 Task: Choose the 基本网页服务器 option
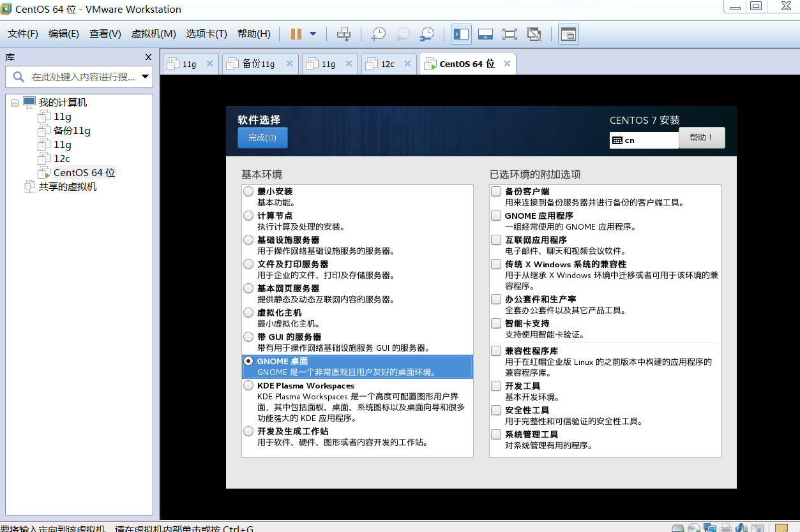point(248,288)
